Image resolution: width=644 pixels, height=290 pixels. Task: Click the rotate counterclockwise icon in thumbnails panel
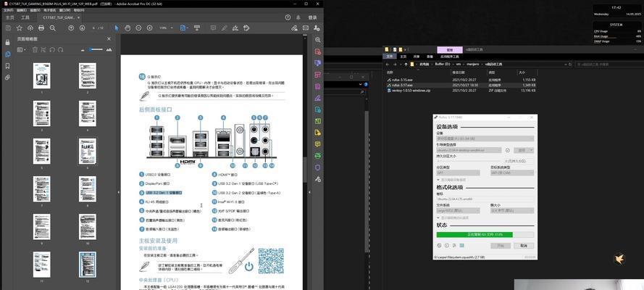point(52,50)
